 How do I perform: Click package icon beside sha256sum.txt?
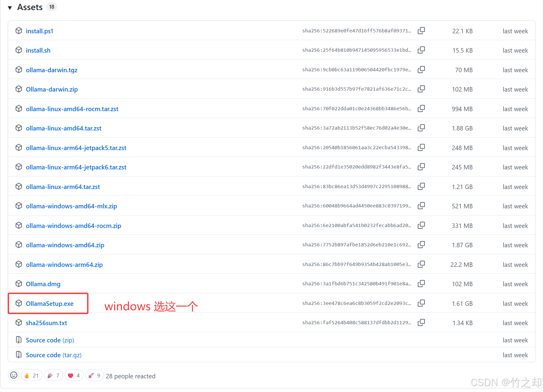click(x=19, y=322)
